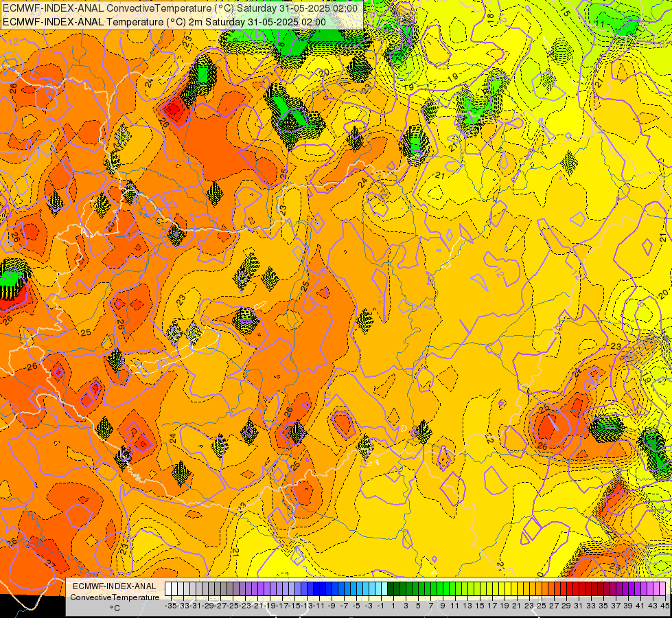Click the legend value '7' below the scale
The image size is (672, 618).
(430, 606)
